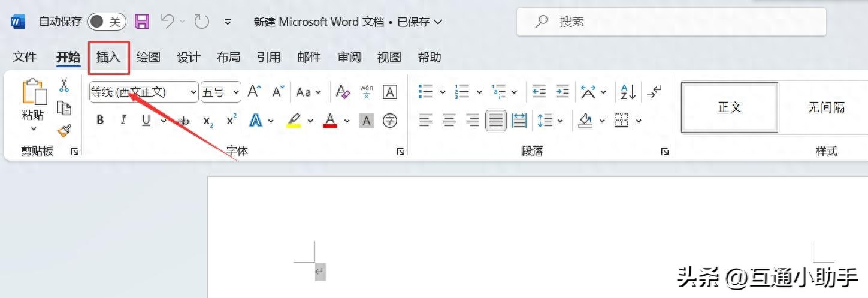The width and height of the screenshot is (868, 298).
Task: Toggle the AutoSave 自动保存 switch
Action: coord(107,22)
